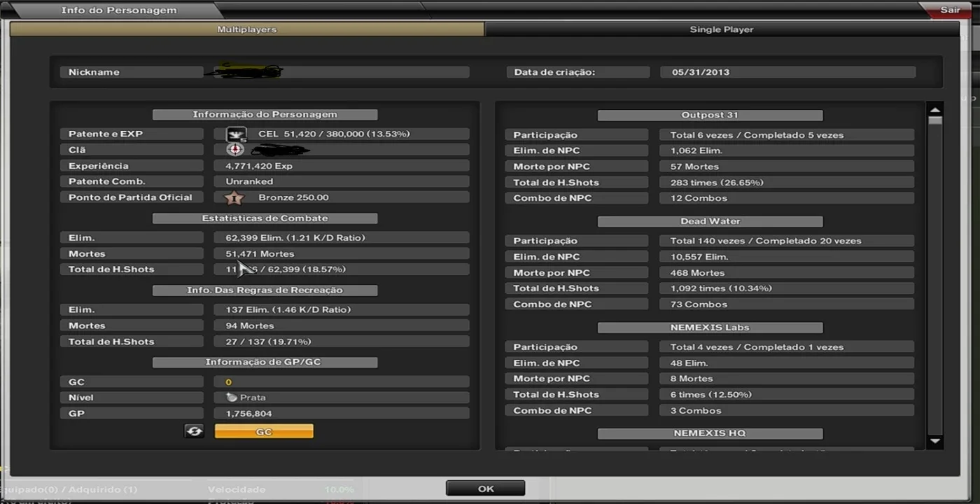The width and height of the screenshot is (980, 504).
Task: Click the Outpost 31 section header
Action: pos(710,115)
